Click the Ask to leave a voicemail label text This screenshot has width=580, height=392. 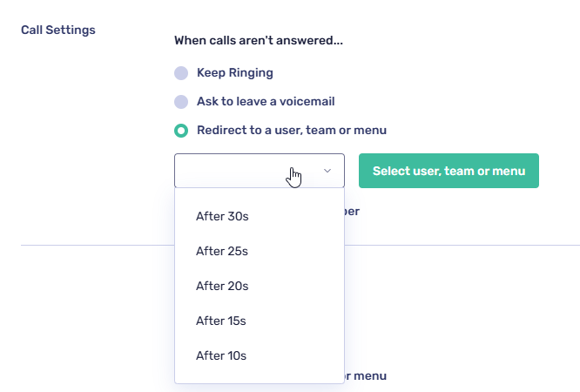pyautogui.click(x=266, y=102)
